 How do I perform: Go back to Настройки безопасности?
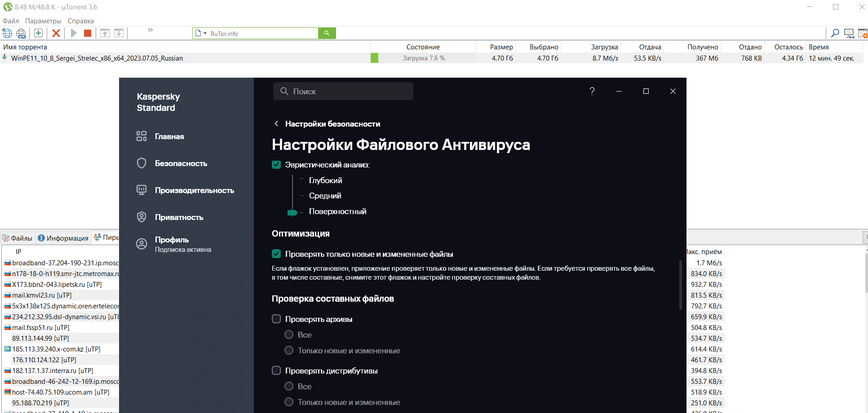(332, 124)
